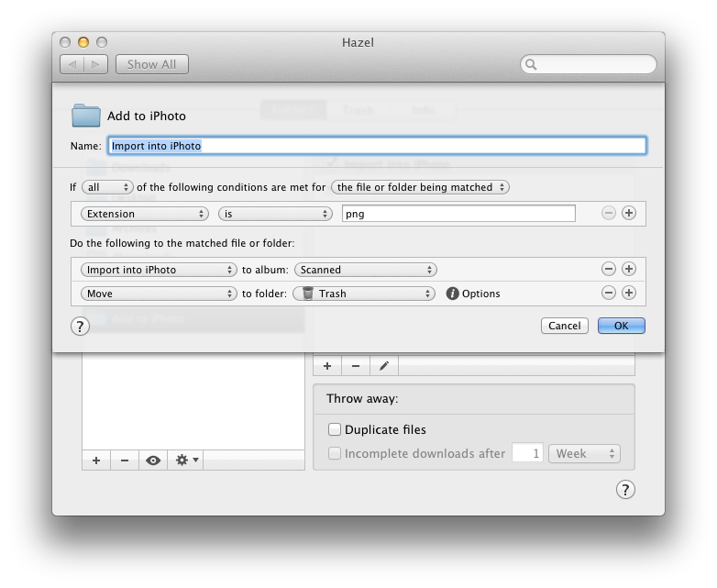Click the eye preview icon under folders
This screenshot has height=588, width=717.
coord(153,460)
